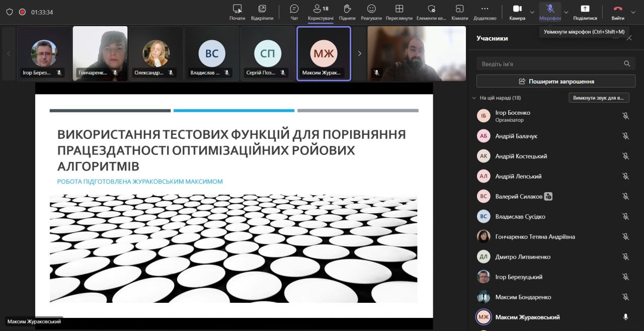Viewport: 644px width, 331px height.
Task: Click the Поширити запрошення button
Action: 556,81
